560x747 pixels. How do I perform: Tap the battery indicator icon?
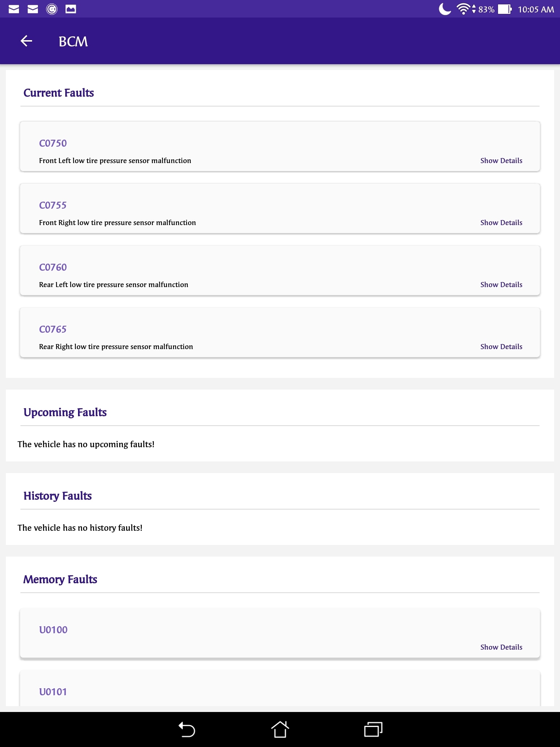pos(505,9)
